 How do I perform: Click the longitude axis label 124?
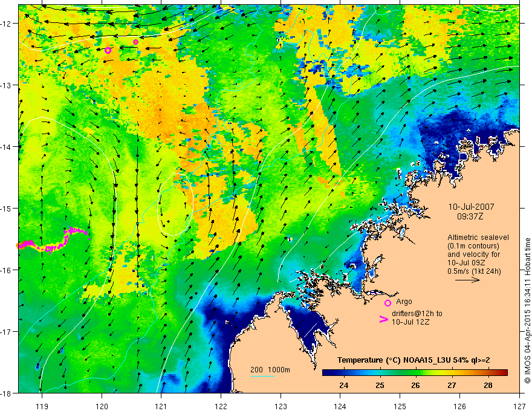[x=340, y=406]
